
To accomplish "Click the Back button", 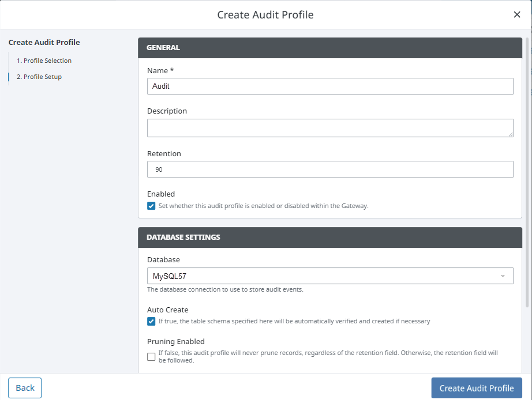I will 25,388.
